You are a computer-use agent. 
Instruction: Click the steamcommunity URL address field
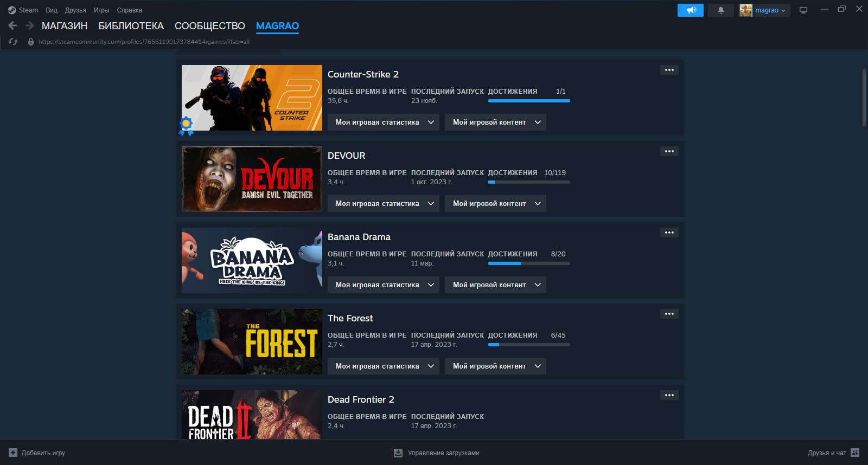tap(144, 42)
